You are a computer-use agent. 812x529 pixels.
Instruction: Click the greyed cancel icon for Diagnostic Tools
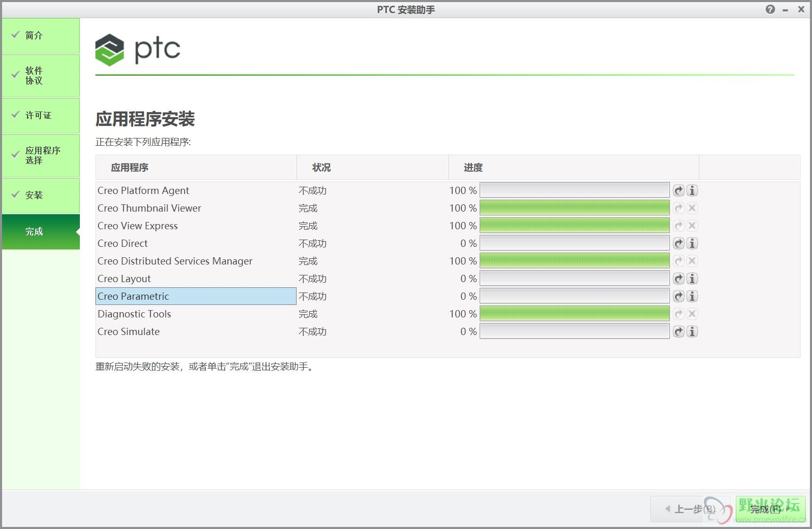[692, 314]
